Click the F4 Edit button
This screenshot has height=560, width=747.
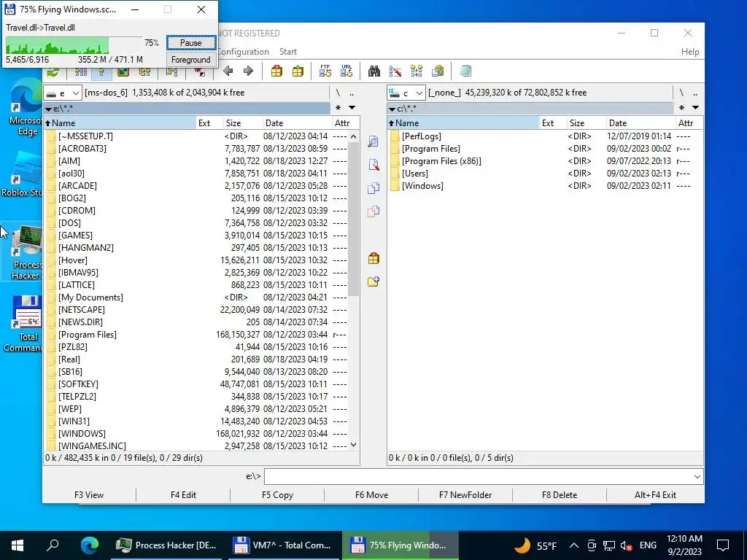[183, 495]
